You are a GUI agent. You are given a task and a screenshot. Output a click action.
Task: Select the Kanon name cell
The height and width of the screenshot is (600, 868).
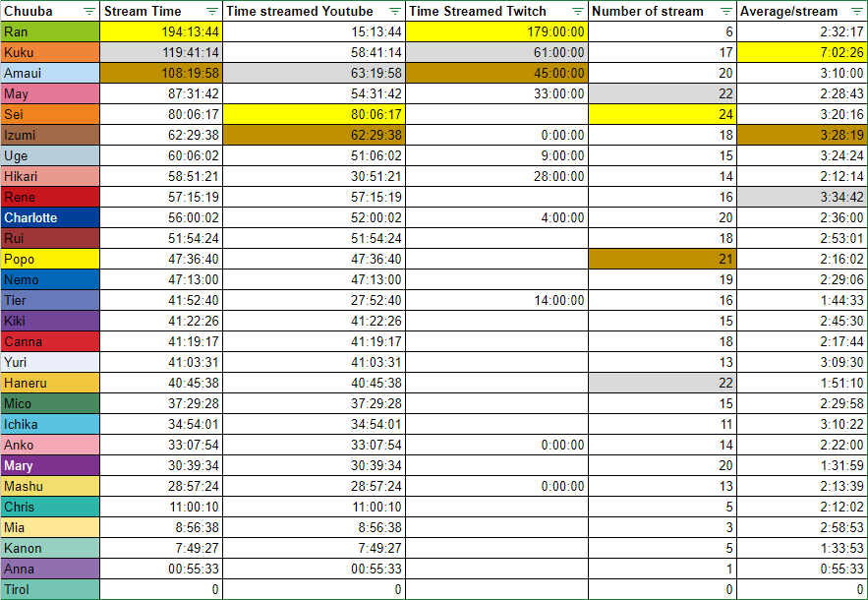coord(50,549)
